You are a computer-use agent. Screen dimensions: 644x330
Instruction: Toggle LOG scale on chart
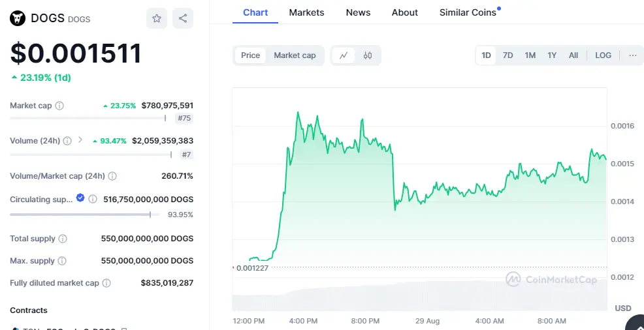[604, 55]
